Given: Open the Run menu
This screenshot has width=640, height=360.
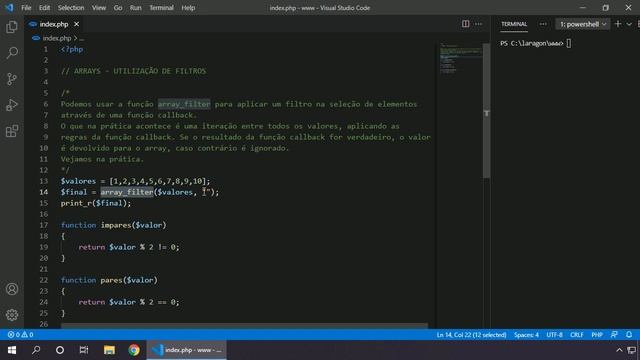Looking at the screenshot, I should 136,8.
